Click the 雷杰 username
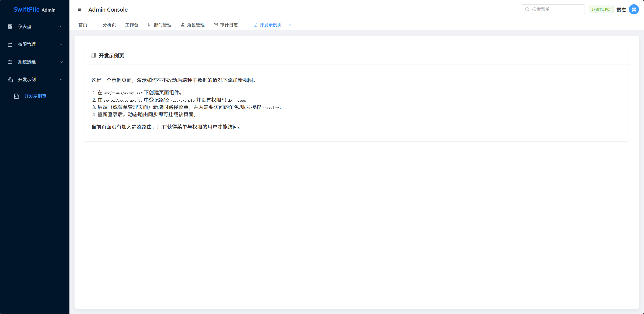 (621, 10)
